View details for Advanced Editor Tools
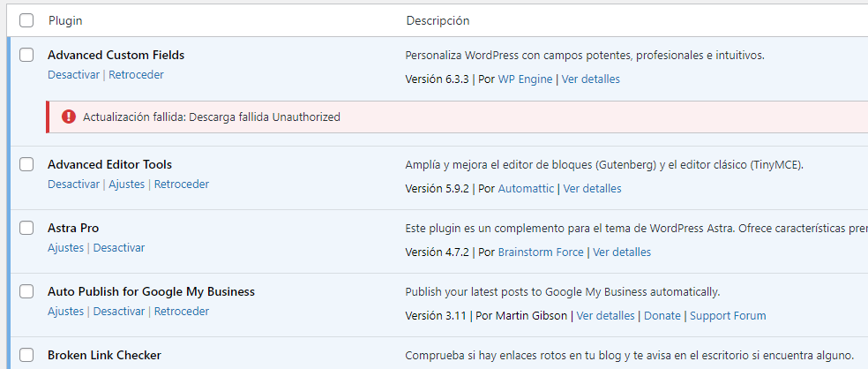 click(x=592, y=189)
